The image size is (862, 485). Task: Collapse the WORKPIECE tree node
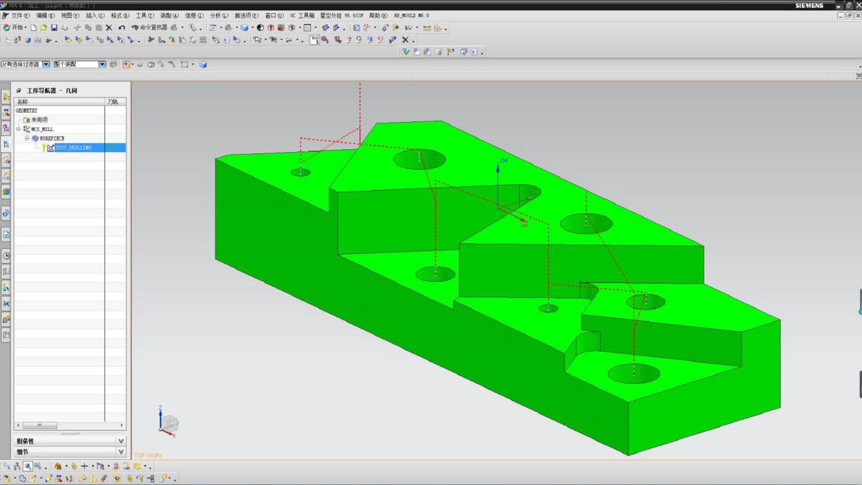click(x=27, y=138)
